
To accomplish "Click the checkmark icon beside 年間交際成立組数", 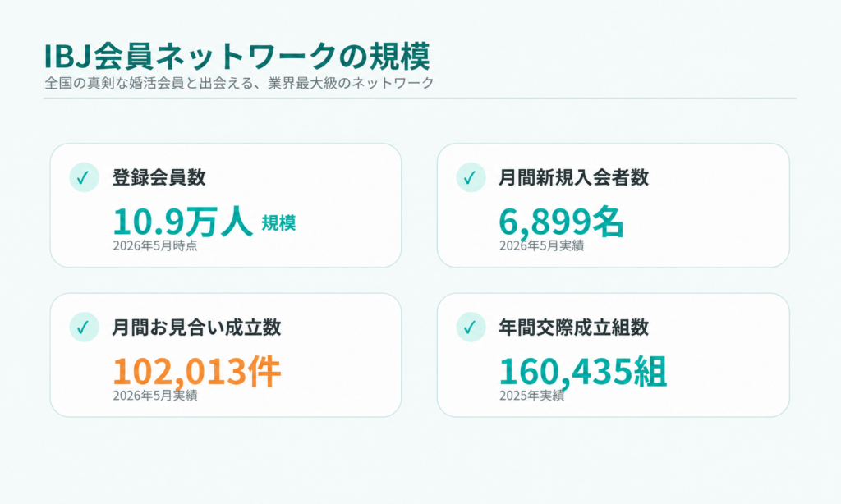I will coord(471,327).
